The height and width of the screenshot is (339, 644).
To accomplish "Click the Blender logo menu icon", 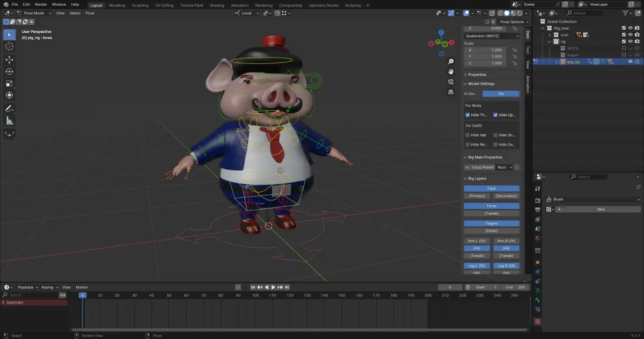I will [x=5, y=4].
